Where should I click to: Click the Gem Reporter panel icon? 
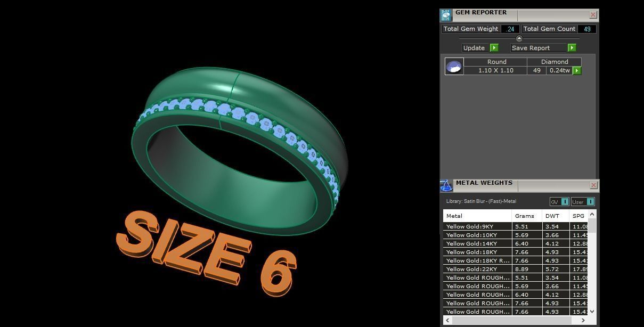(x=445, y=15)
